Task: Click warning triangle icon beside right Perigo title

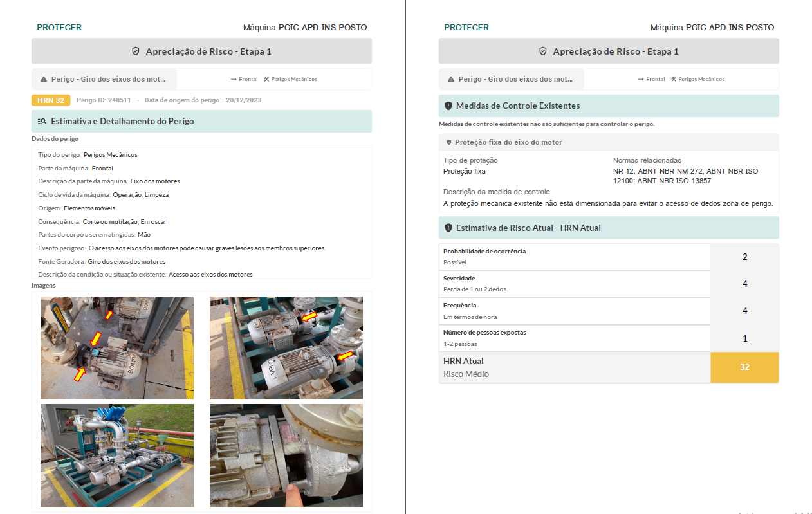Action: [451, 80]
